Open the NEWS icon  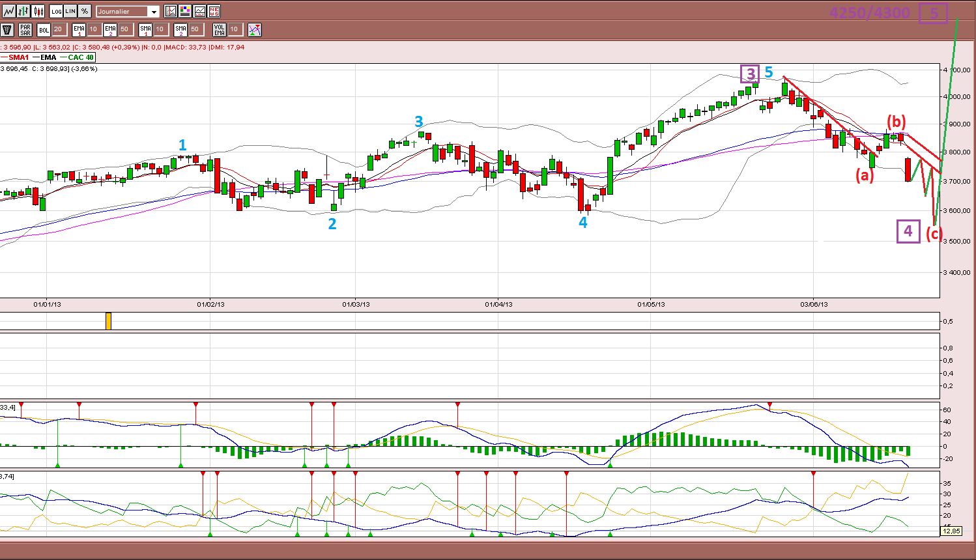[x=214, y=11]
